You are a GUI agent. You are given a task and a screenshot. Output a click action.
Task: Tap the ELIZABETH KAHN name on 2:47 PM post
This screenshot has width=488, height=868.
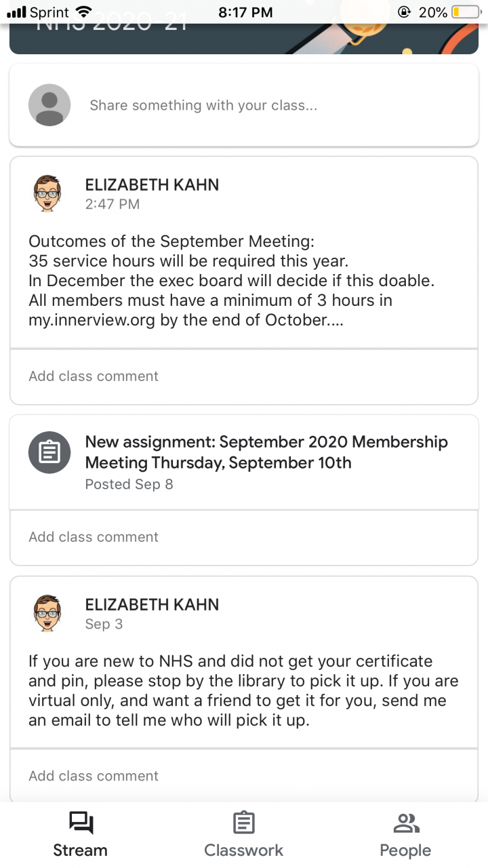152,185
